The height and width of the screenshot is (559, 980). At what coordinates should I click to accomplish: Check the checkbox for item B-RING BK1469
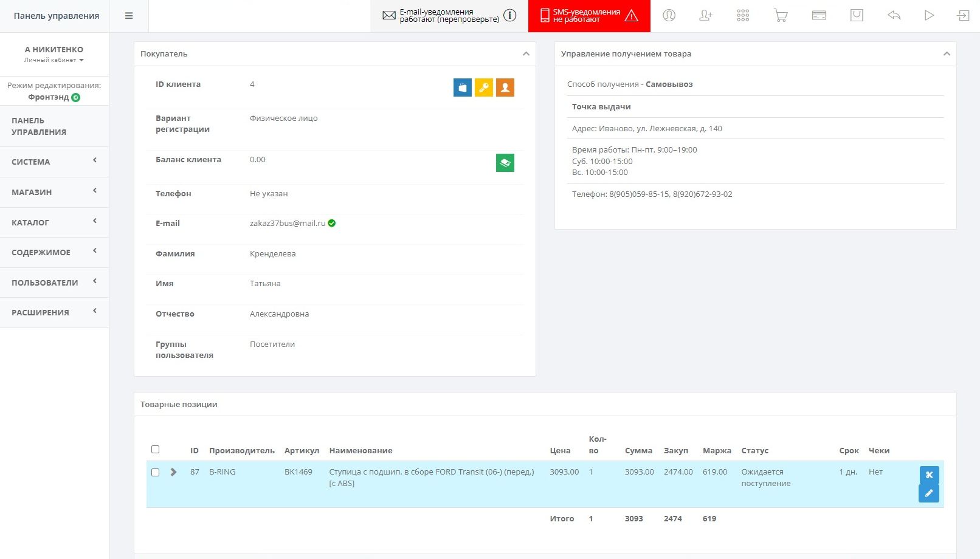(155, 472)
